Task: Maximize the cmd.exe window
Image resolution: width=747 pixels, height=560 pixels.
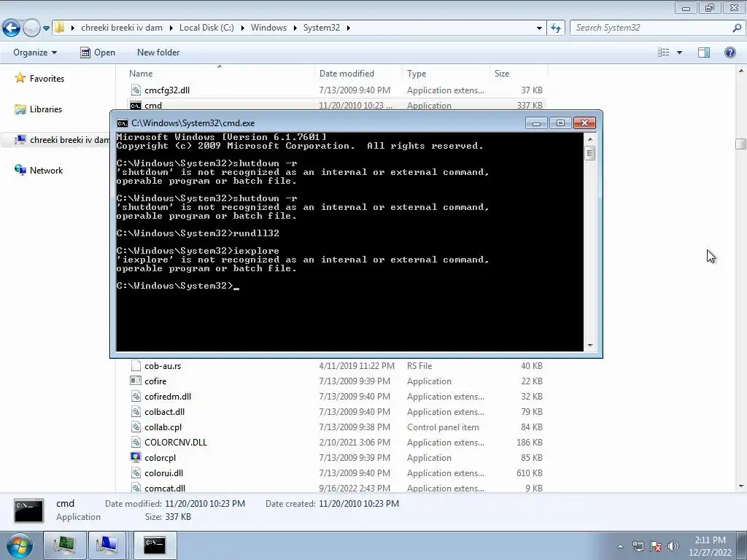Action: point(560,123)
